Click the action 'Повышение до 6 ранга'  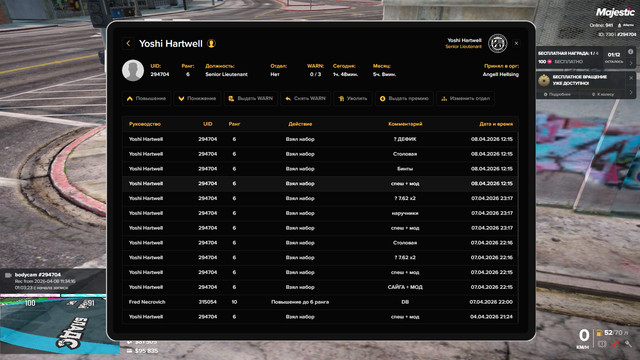click(300, 302)
